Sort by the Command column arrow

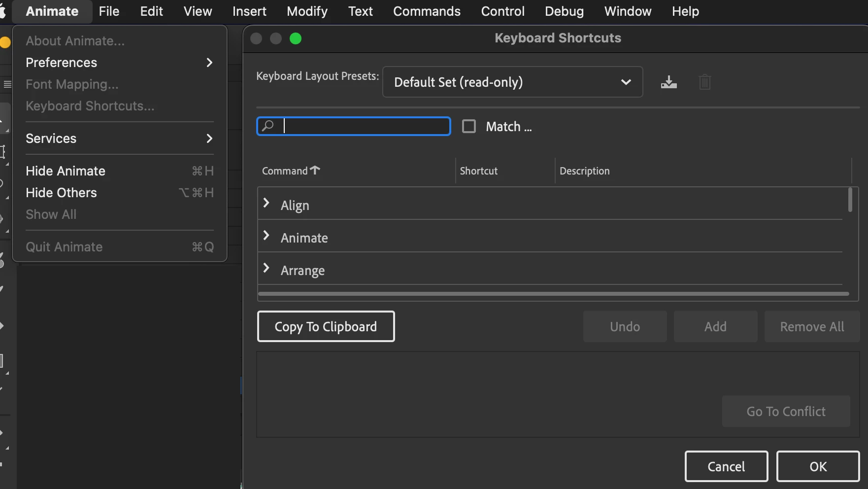tap(315, 170)
